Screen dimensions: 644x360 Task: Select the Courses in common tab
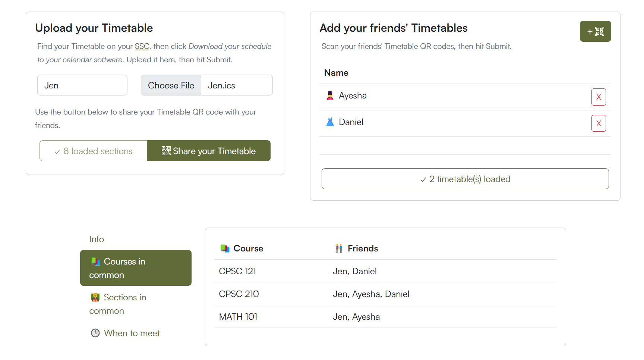point(136,268)
